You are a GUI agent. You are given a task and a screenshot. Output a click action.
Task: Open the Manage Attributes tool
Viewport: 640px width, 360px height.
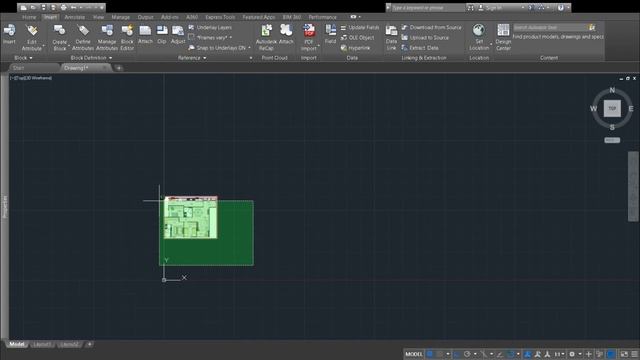107,38
